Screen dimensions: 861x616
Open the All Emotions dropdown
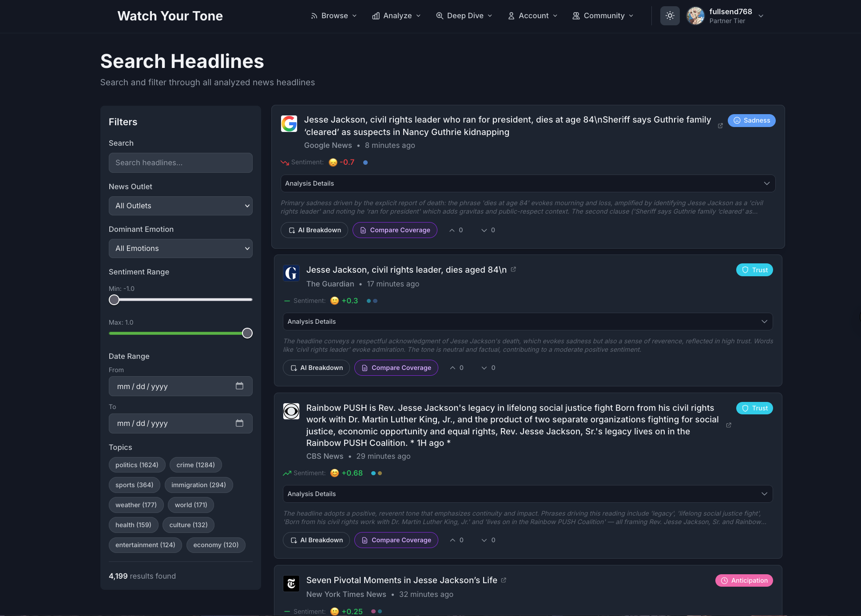(x=180, y=248)
